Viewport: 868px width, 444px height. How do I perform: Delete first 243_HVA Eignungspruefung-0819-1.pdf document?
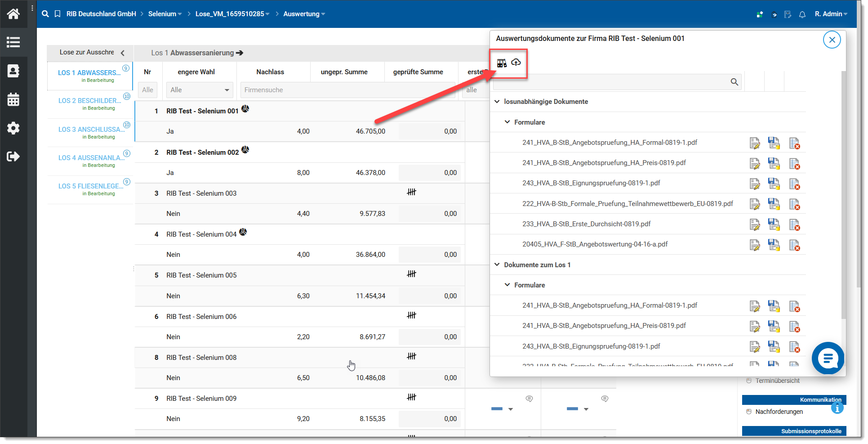tap(794, 184)
